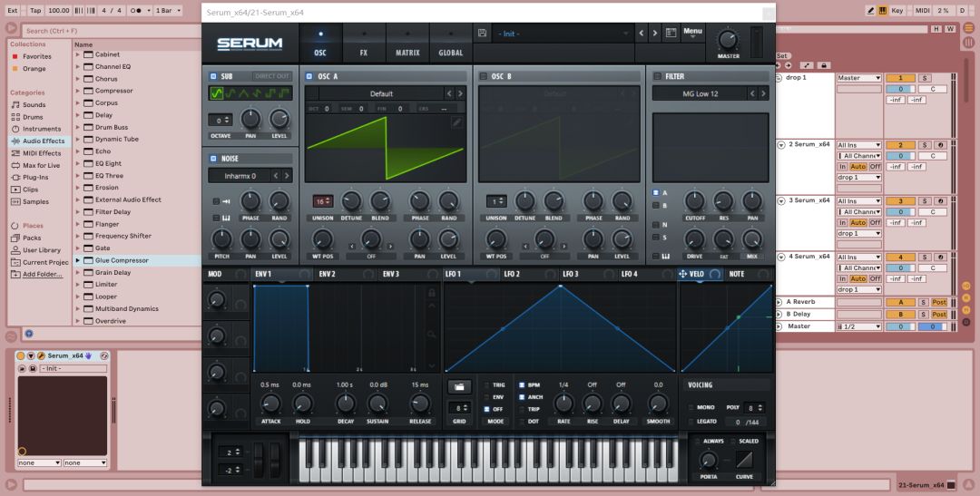
Task: Click the Plug-Ins category in browser
Action: (x=35, y=177)
